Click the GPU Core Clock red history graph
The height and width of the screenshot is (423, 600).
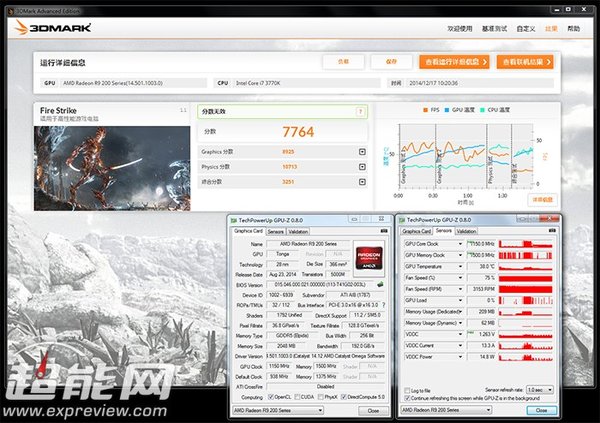[x=525, y=244]
